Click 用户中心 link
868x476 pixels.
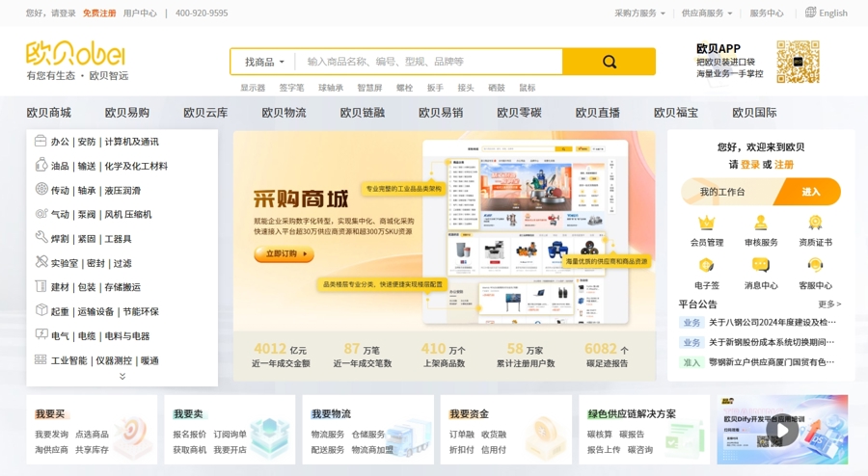(140, 13)
